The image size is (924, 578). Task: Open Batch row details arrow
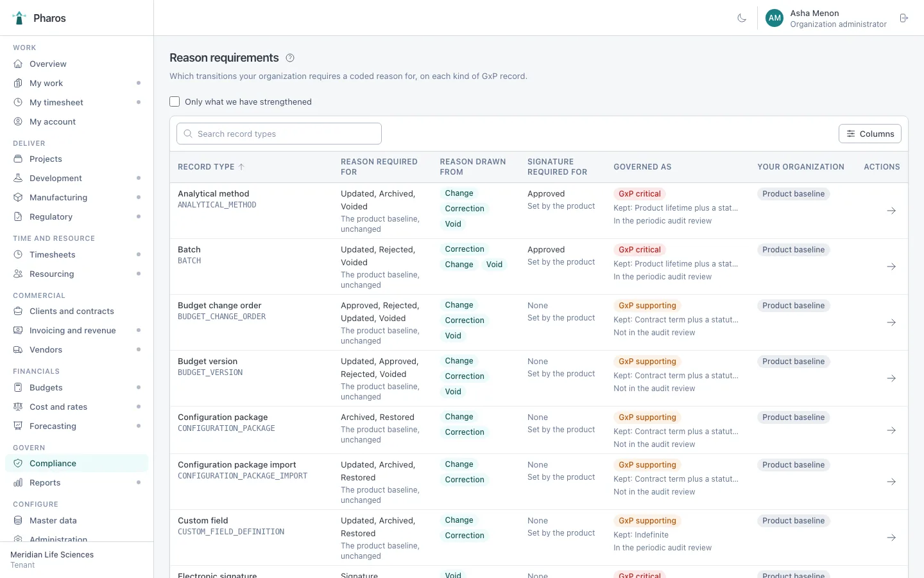[x=891, y=267]
